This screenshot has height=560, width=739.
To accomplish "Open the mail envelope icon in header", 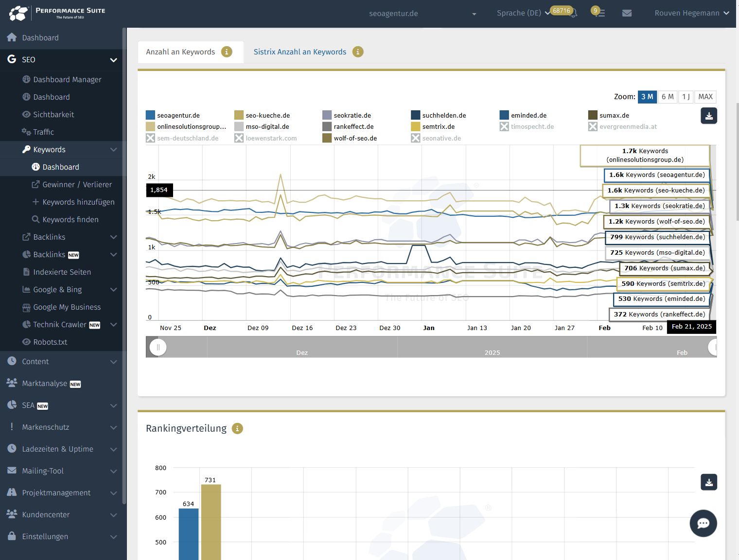I will coord(627,13).
